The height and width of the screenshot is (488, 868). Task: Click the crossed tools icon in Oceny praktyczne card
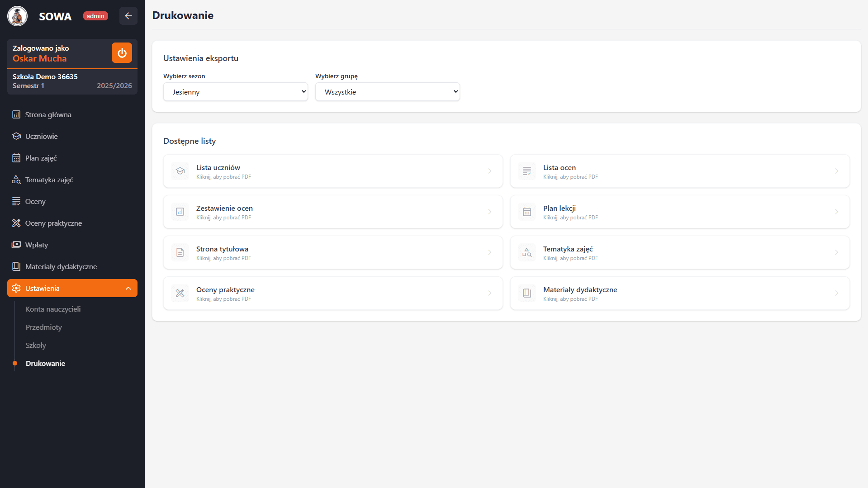tap(180, 293)
